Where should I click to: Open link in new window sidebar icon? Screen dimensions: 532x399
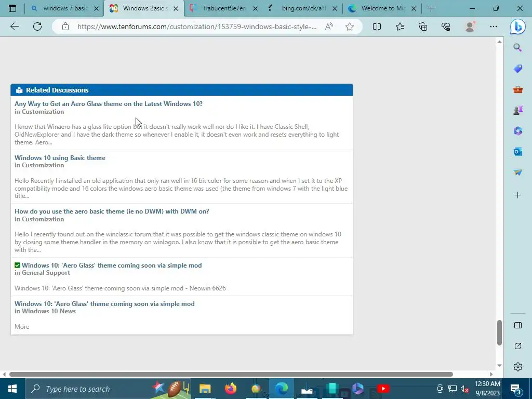517,346
